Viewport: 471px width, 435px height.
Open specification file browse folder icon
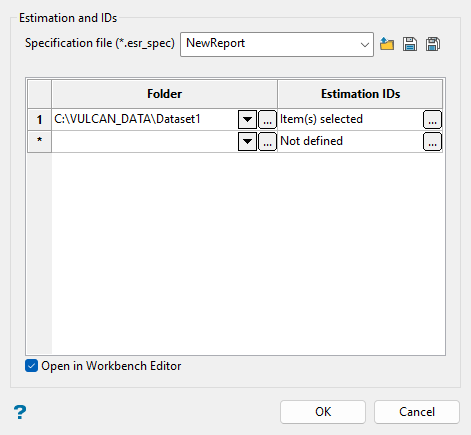pos(387,44)
